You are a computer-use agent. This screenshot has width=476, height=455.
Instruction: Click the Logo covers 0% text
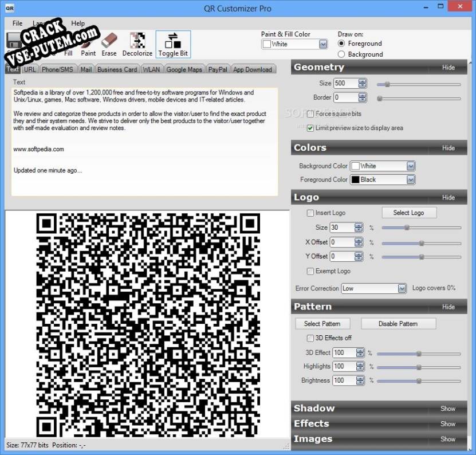(x=434, y=288)
